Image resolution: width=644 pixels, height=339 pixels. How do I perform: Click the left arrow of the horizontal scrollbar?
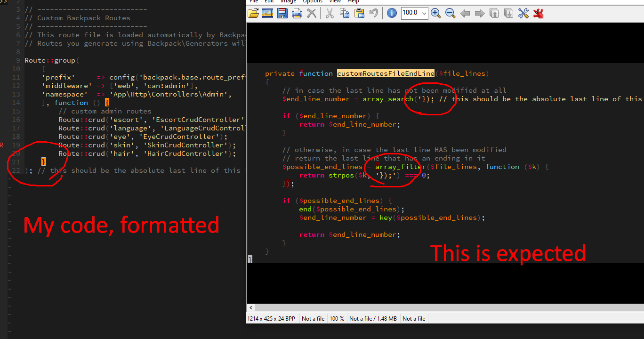click(250, 307)
